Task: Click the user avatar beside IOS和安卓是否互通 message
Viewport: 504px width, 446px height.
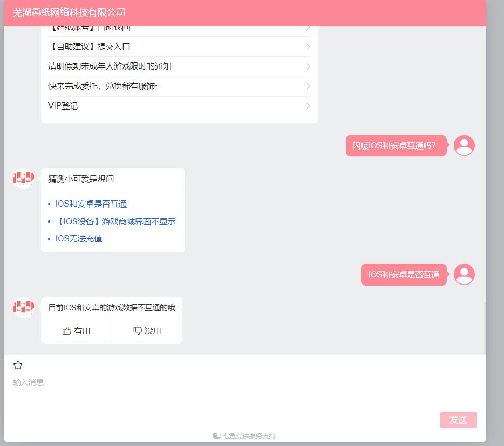Action: 464,275
